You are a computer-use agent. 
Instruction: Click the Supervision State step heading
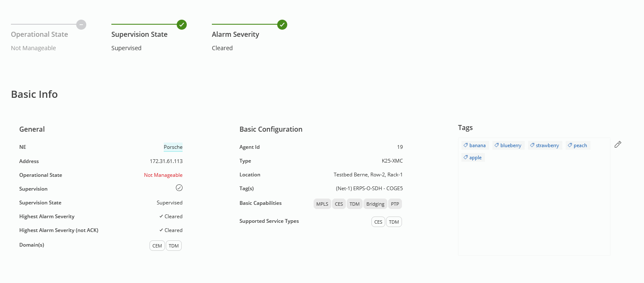coord(139,35)
